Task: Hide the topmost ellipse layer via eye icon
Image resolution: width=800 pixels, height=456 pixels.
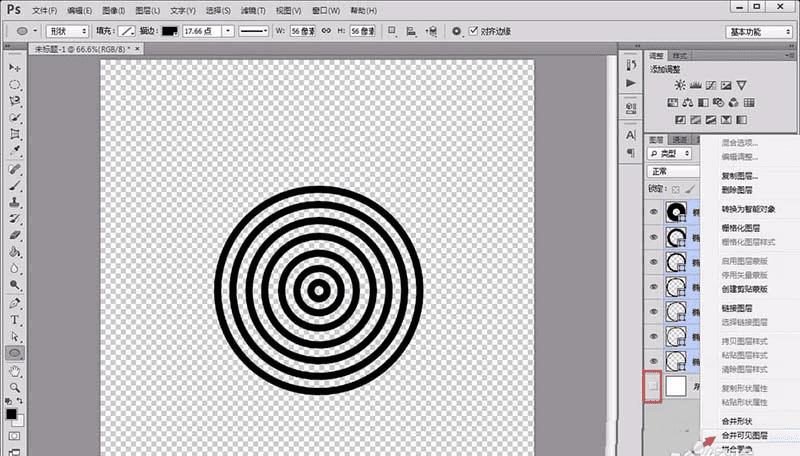Action: click(x=654, y=212)
